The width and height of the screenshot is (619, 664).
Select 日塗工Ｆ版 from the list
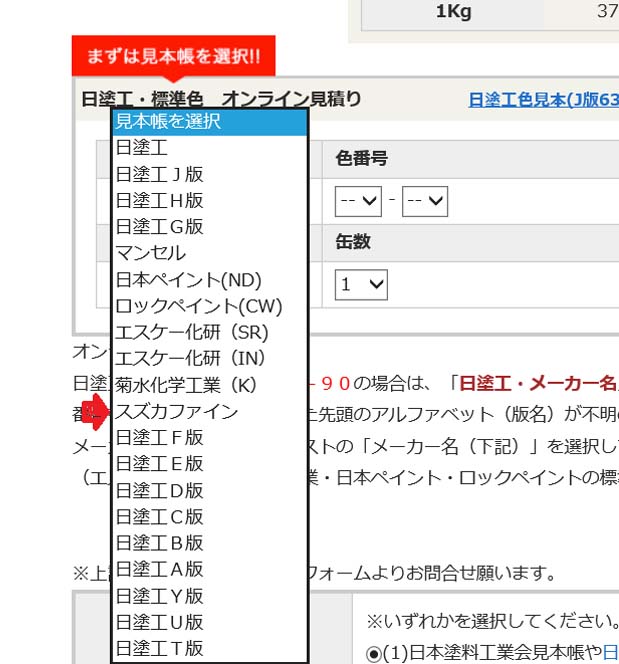tap(210, 438)
